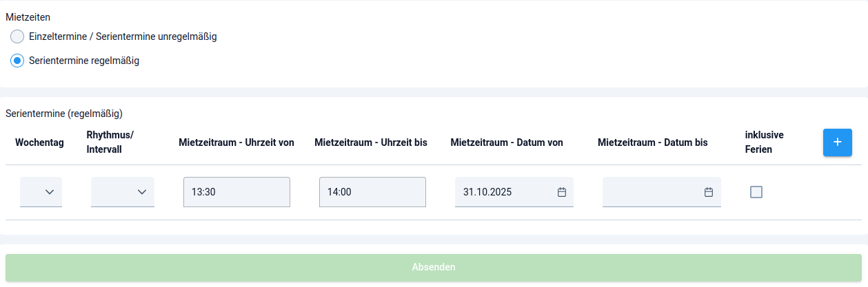
Task: Select Serientermine regelmäßig radio button
Action: point(17,61)
